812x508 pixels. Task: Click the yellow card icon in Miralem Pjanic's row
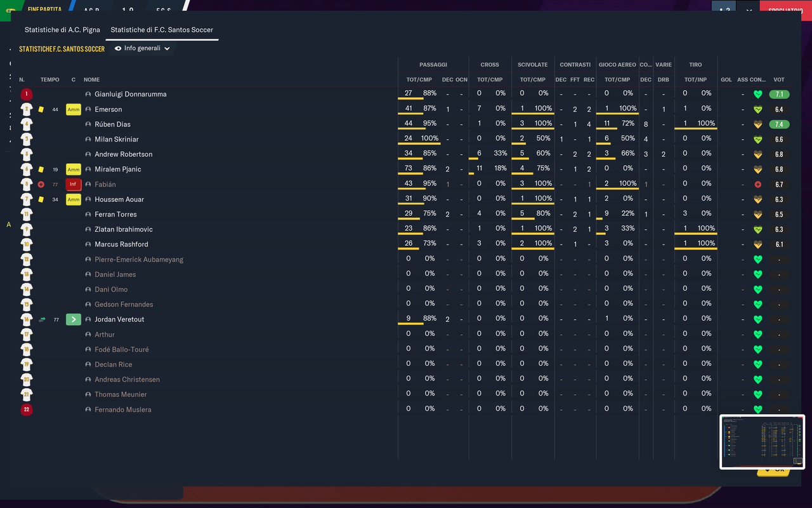click(x=41, y=170)
